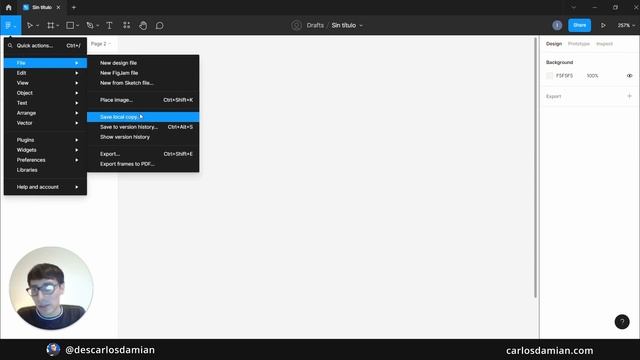This screenshot has height=360, width=640.
Task: Click the background color swatch
Action: 549,76
